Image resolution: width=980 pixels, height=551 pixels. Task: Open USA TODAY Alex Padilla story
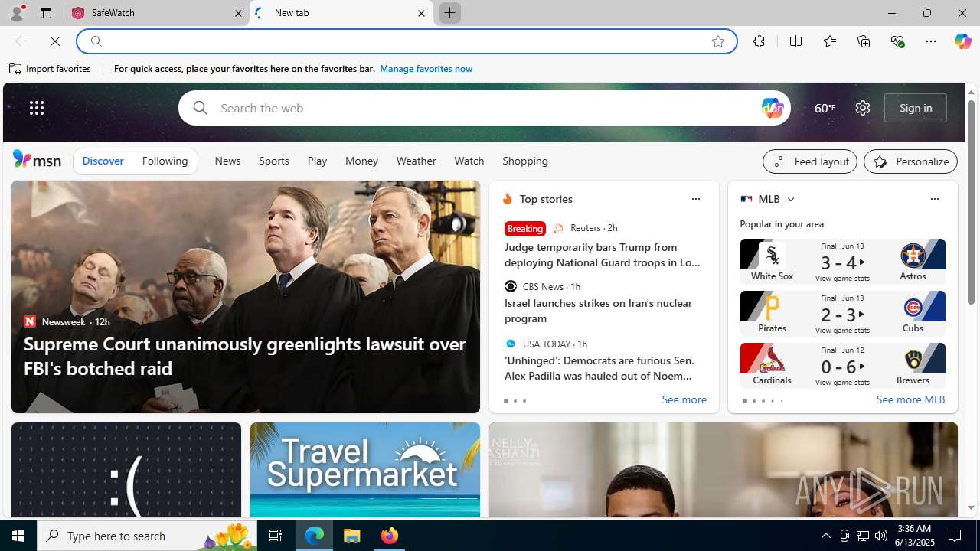(x=599, y=368)
